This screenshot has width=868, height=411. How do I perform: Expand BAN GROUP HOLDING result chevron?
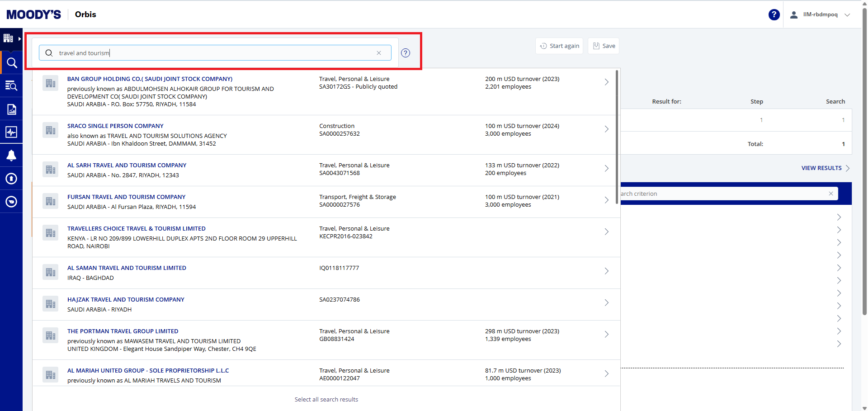606,82
